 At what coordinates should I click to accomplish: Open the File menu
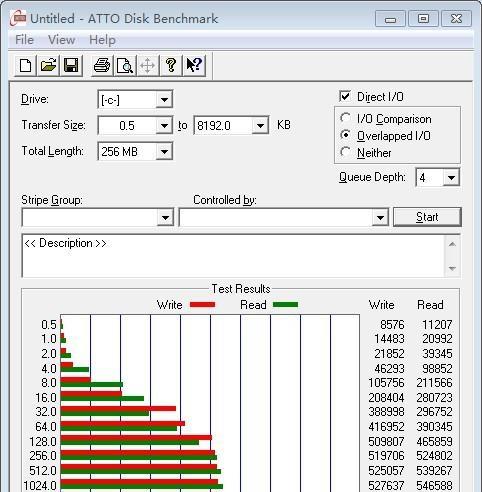24,40
